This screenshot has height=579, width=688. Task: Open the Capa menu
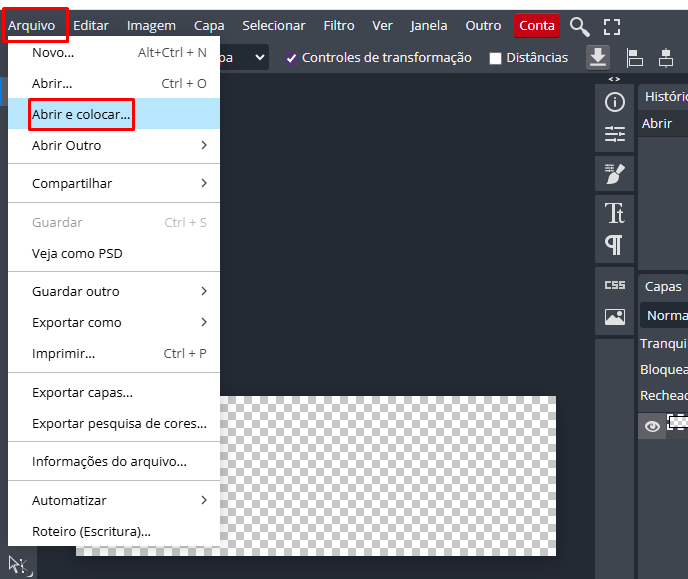(209, 26)
